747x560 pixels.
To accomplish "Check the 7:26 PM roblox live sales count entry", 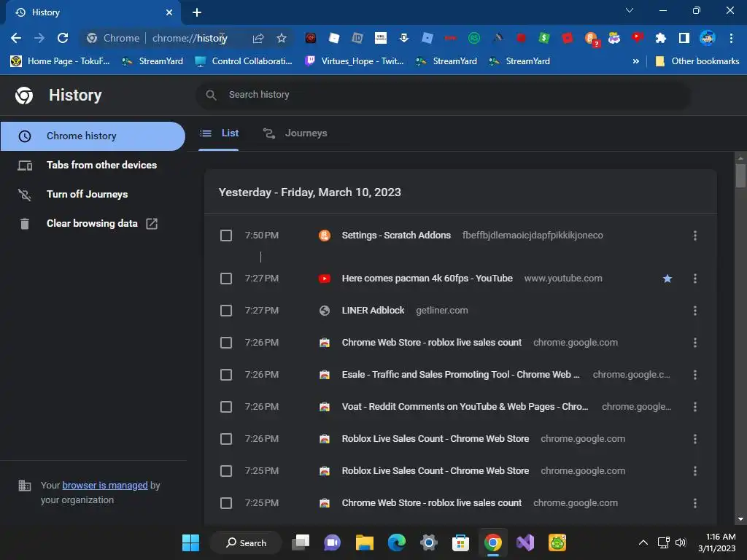I will click(x=226, y=343).
